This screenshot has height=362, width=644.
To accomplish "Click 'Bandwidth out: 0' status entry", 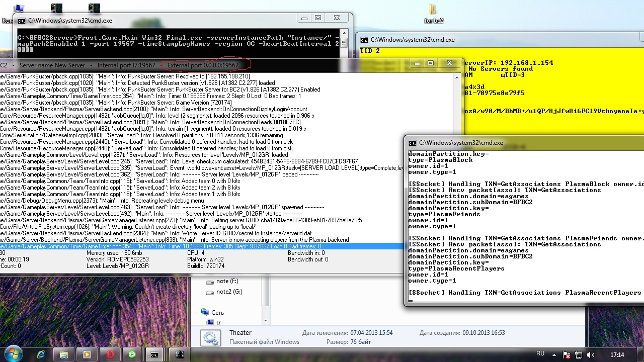I will coord(308,259).
